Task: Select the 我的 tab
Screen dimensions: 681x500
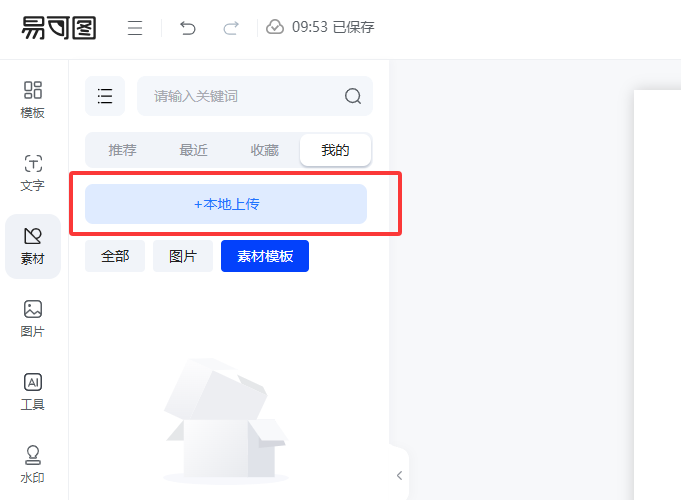Action: 335,150
